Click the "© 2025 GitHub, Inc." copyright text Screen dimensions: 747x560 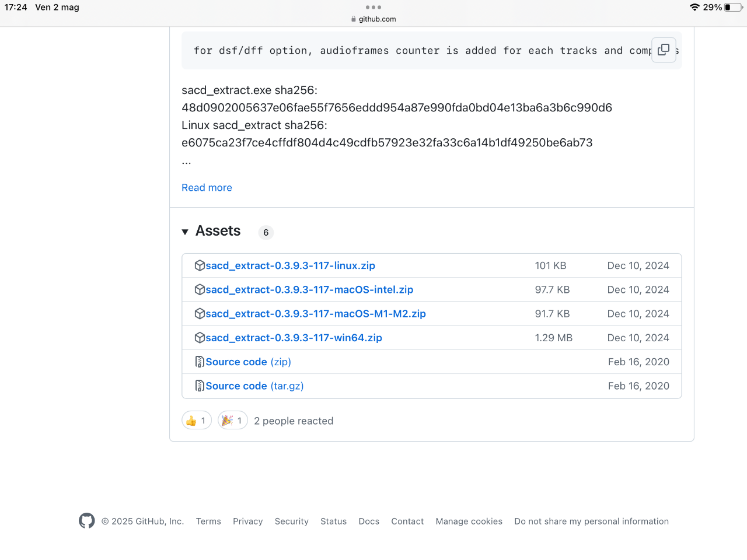[x=142, y=521]
